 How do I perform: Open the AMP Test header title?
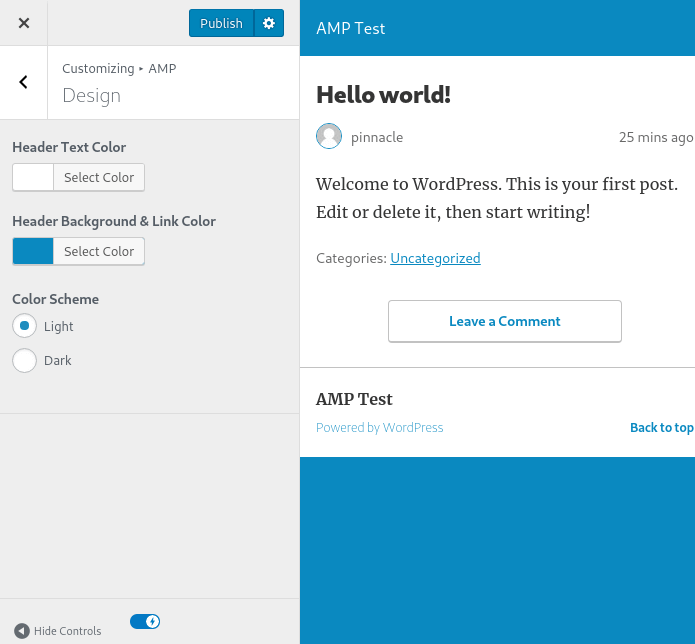[x=351, y=28]
